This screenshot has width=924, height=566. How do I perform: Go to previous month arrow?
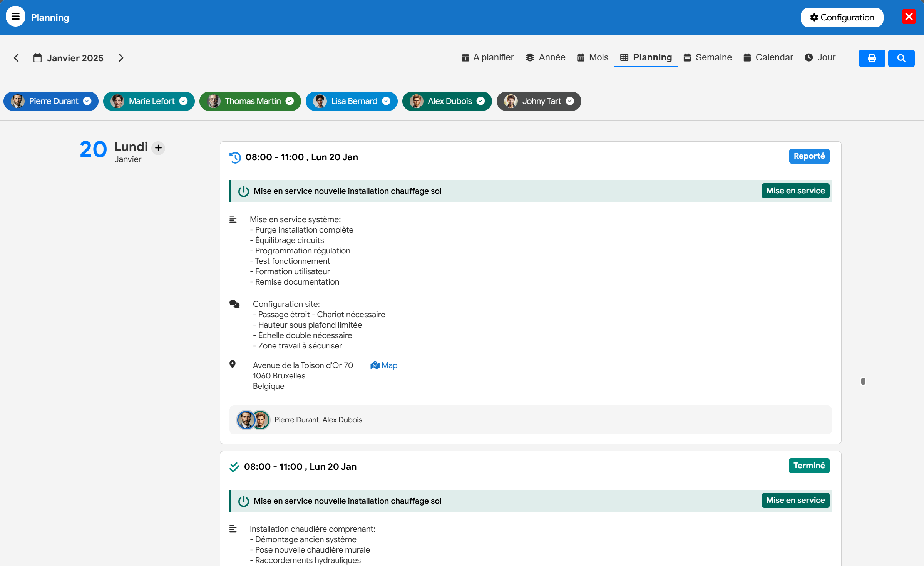(x=16, y=58)
